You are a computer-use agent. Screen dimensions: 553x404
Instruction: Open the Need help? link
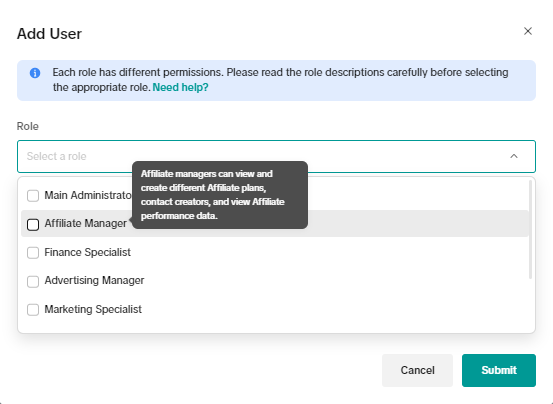pyautogui.click(x=181, y=87)
